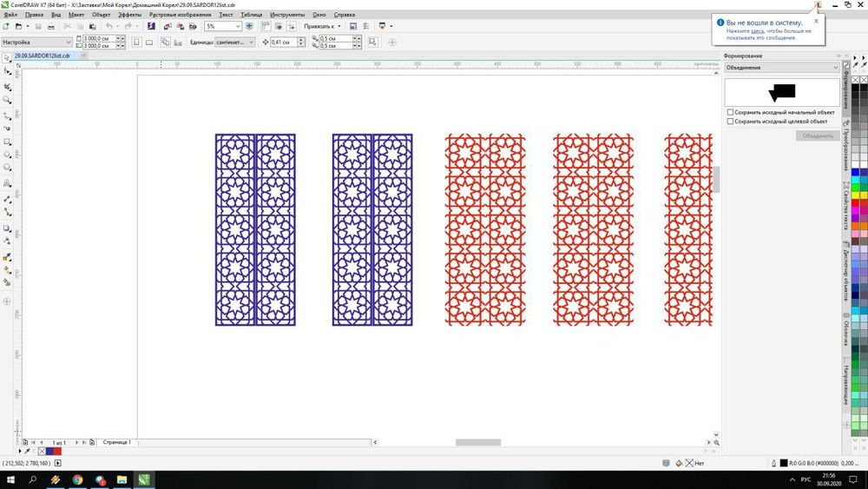Select the Zoom magnifier tool
This screenshot has height=489, width=868.
pyautogui.click(x=7, y=100)
